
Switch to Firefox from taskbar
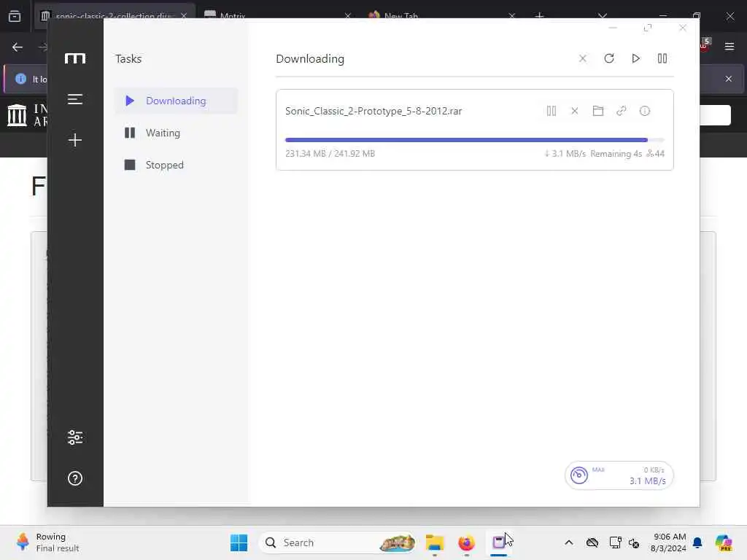point(466,542)
